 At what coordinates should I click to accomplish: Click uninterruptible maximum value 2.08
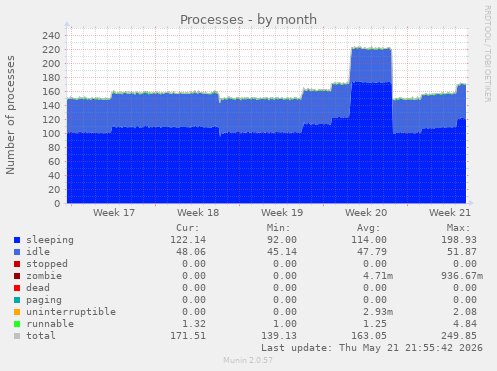click(465, 312)
